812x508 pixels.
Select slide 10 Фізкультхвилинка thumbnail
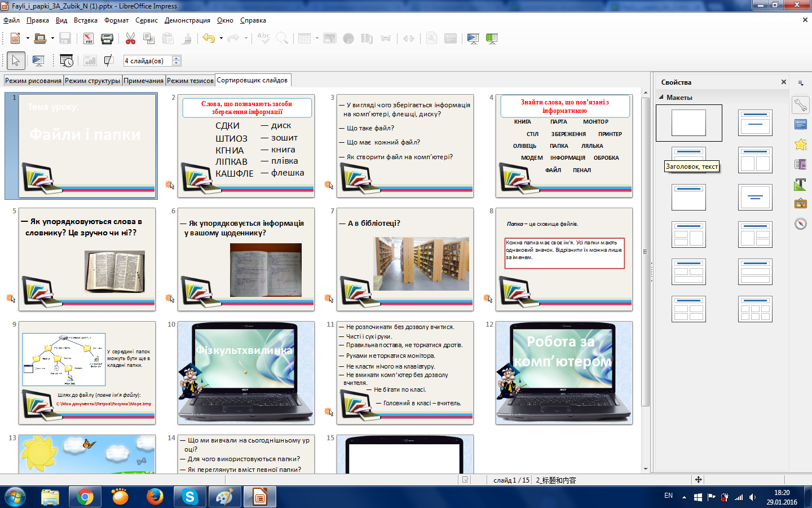click(x=246, y=373)
